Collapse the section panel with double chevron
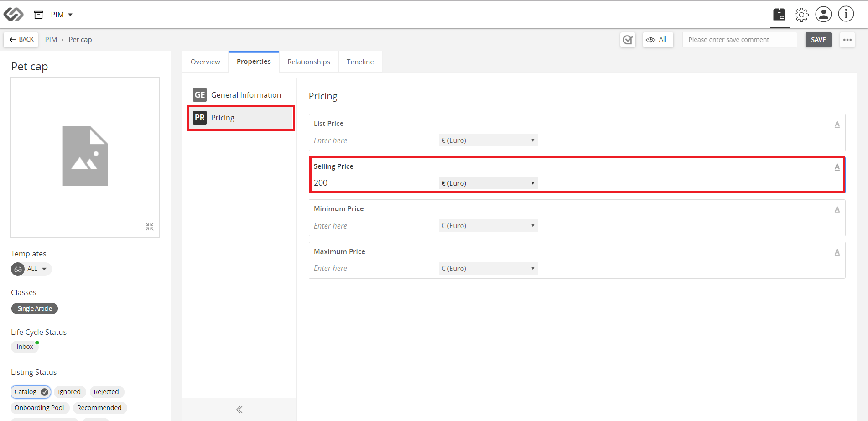 tap(239, 410)
